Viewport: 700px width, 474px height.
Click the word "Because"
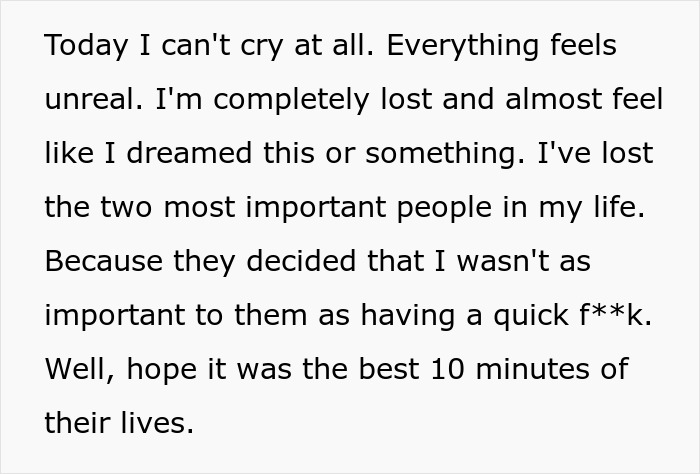pos(105,262)
